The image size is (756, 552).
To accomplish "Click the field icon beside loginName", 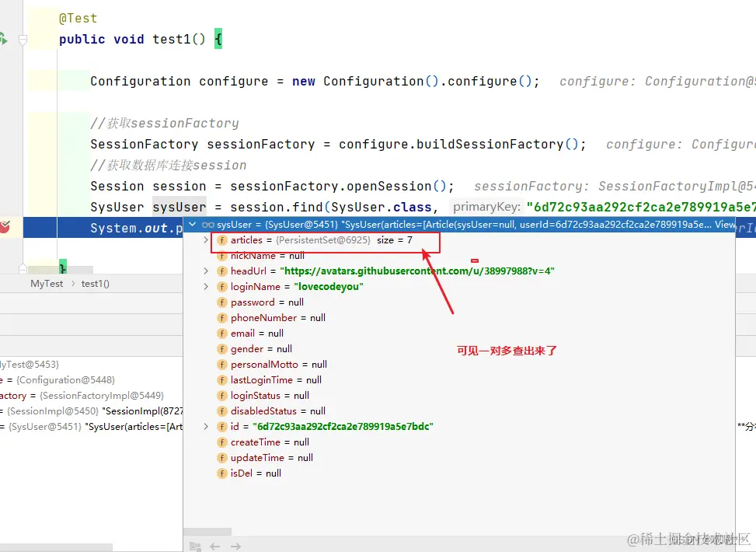I will point(221,287).
